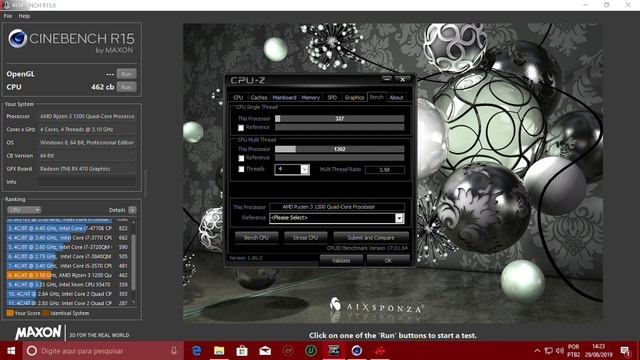Close the CPU-Z window
The height and width of the screenshot is (360, 640).
[402, 79]
